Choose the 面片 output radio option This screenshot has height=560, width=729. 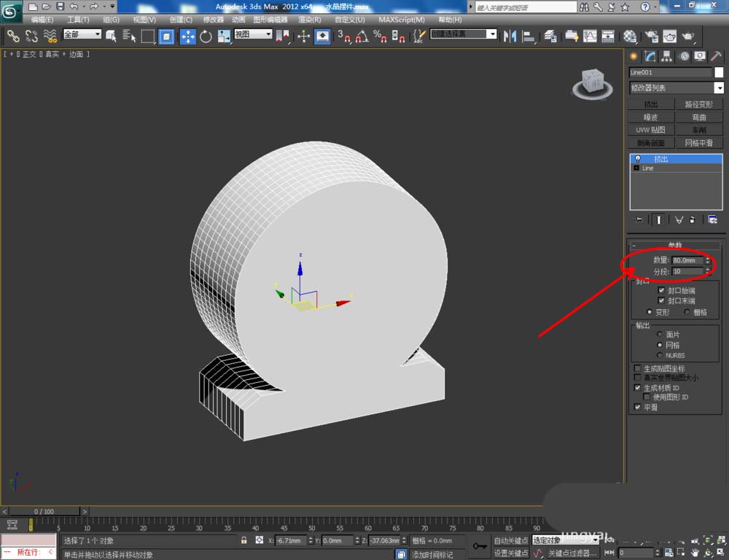pyautogui.click(x=660, y=335)
